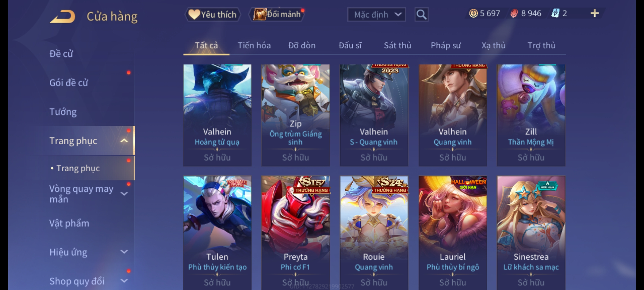Open Tướng in the sidebar
The height and width of the screenshot is (290, 644).
tap(63, 112)
